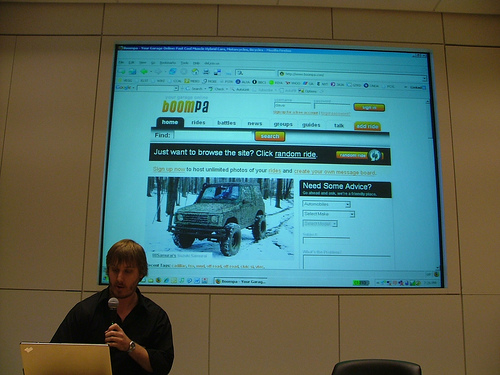
Task: Click the gray Forward arrow in Firefox toolbar
Action: 158,71
